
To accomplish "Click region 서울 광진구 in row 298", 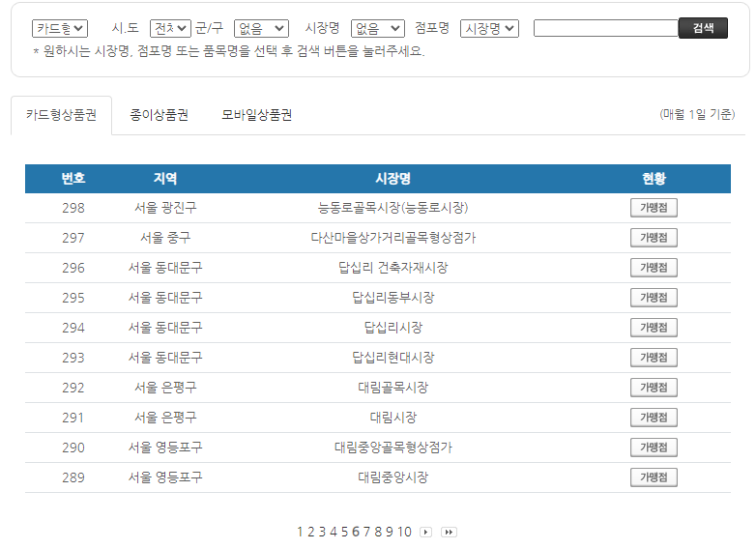I will click(165, 208).
